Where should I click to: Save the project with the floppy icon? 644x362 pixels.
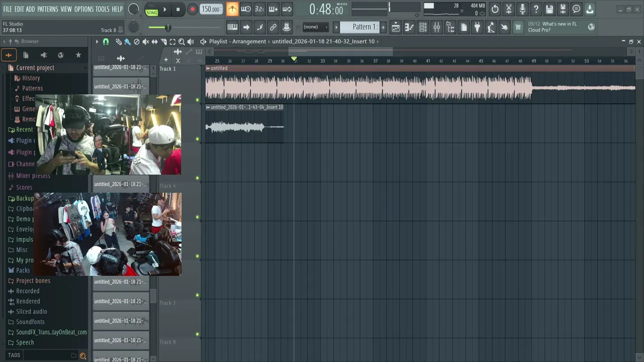(549, 9)
